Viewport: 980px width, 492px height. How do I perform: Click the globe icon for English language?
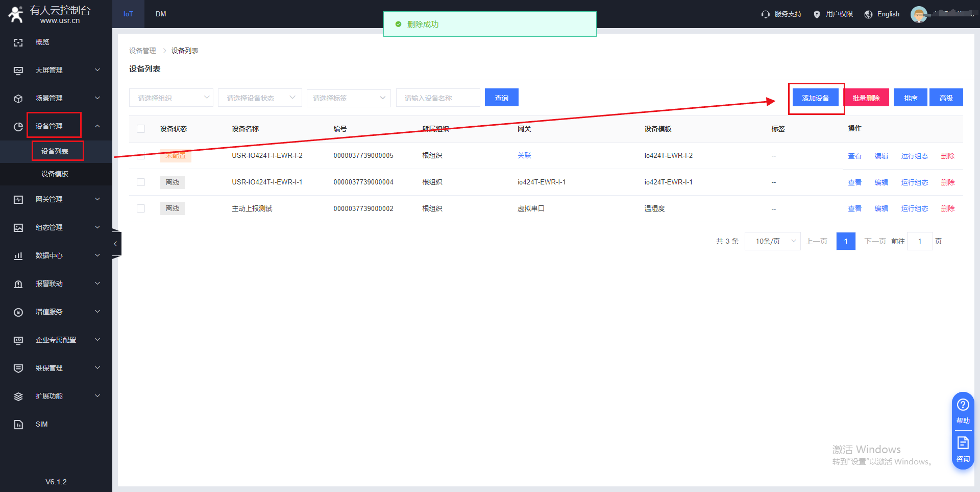(868, 14)
